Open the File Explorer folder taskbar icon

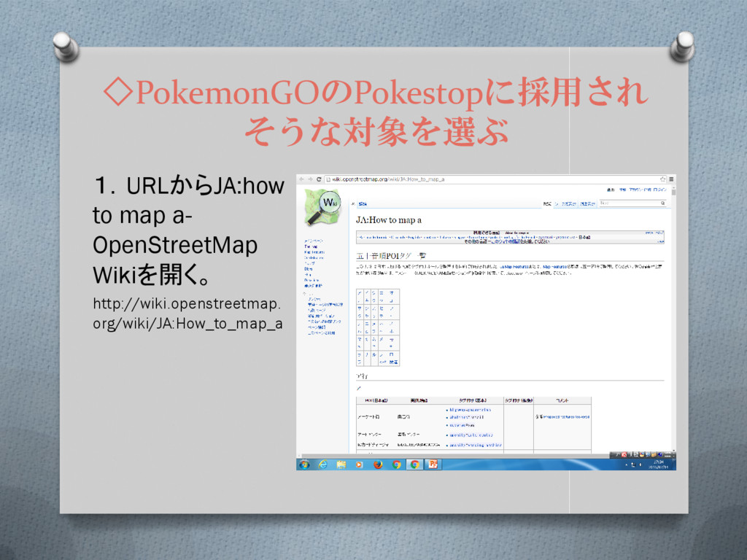click(x=341, y=464)
